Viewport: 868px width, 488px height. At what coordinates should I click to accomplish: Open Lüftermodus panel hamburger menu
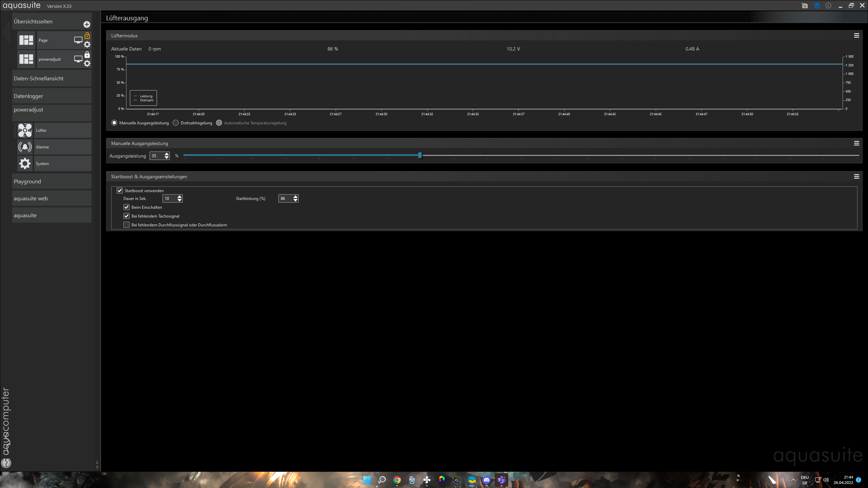[856, 36]
